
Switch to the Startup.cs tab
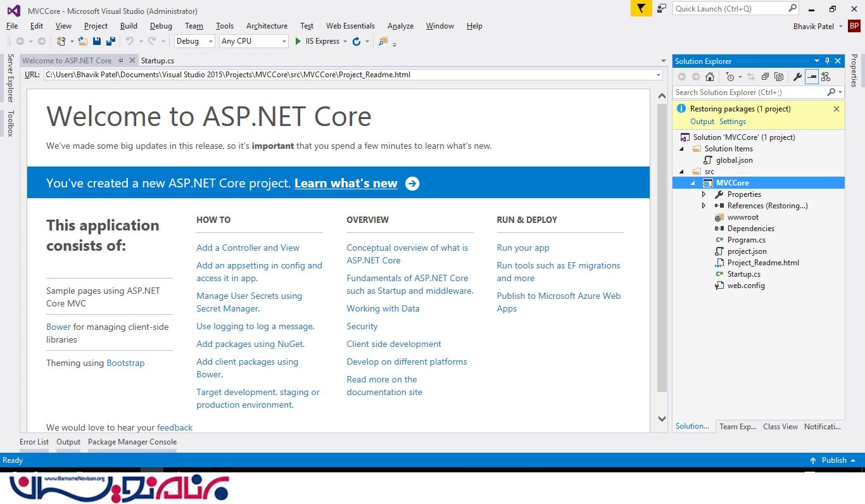pyautogui.click(x=158, y=61)
